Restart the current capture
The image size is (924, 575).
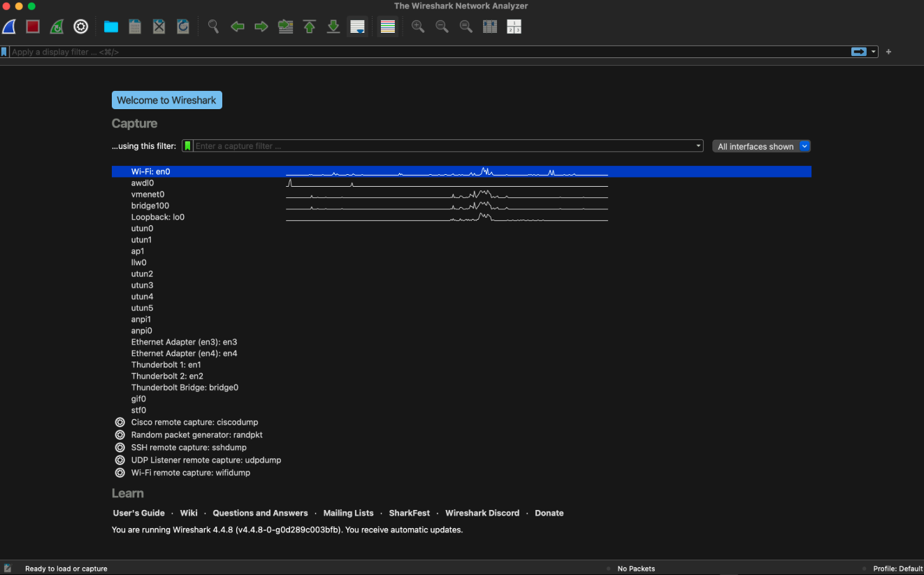pyautogui.click(x=57, y=27)
